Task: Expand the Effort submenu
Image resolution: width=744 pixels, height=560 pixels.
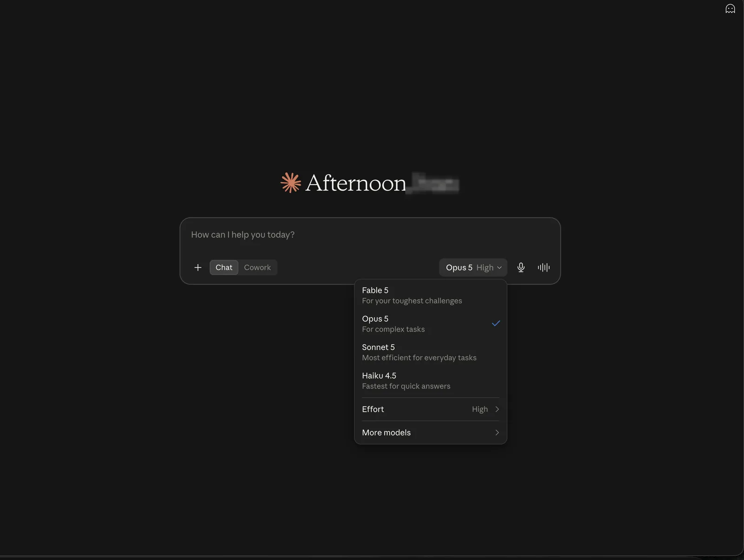Action: (x=431, y=409)
